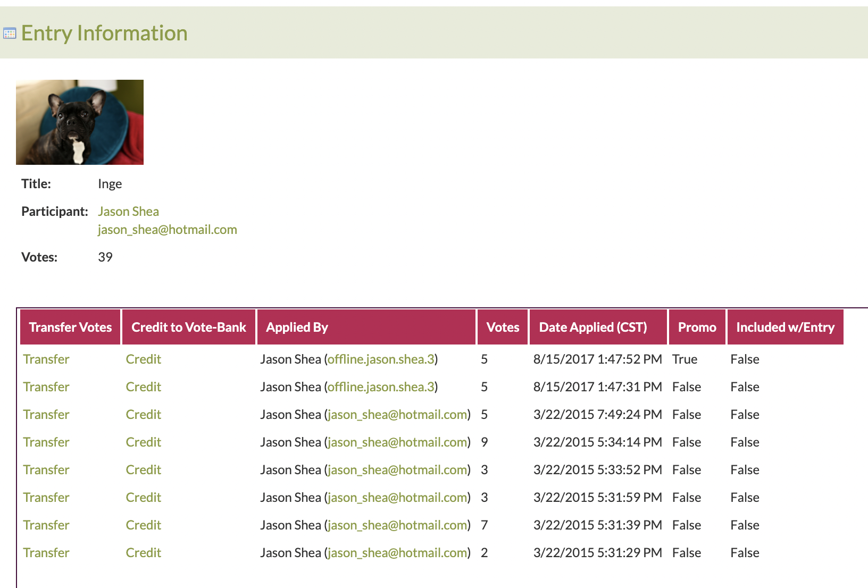The width and height of the screenshot is (868, 588).
Task: Click Credit for the 3/22/2015 5:31:59 PM row
Action: click(144, 498)
